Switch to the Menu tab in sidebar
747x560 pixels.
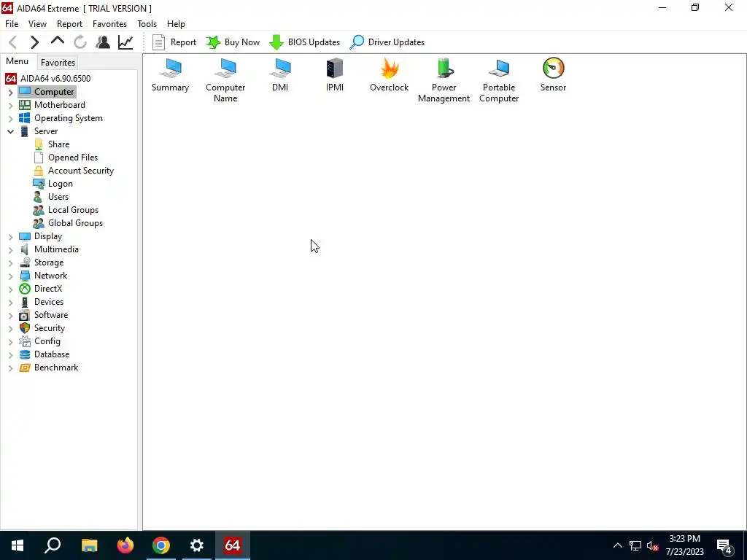[x=18, y=61]
